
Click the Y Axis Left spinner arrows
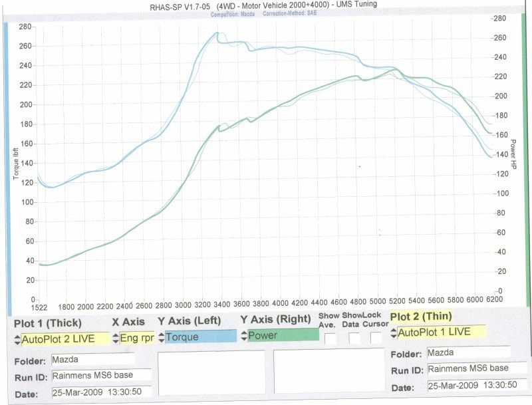point(162,337)
